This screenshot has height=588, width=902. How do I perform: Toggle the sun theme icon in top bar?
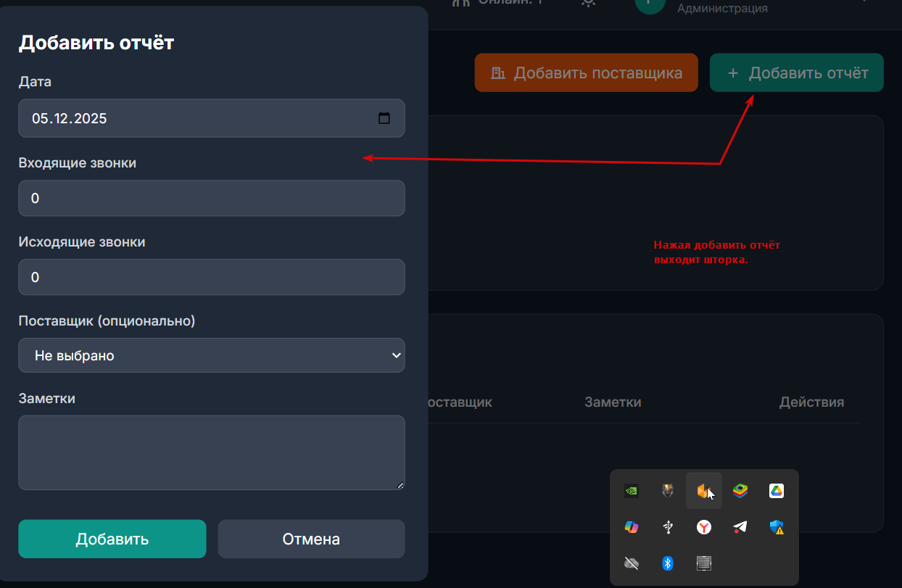click(x=588, y=3)
